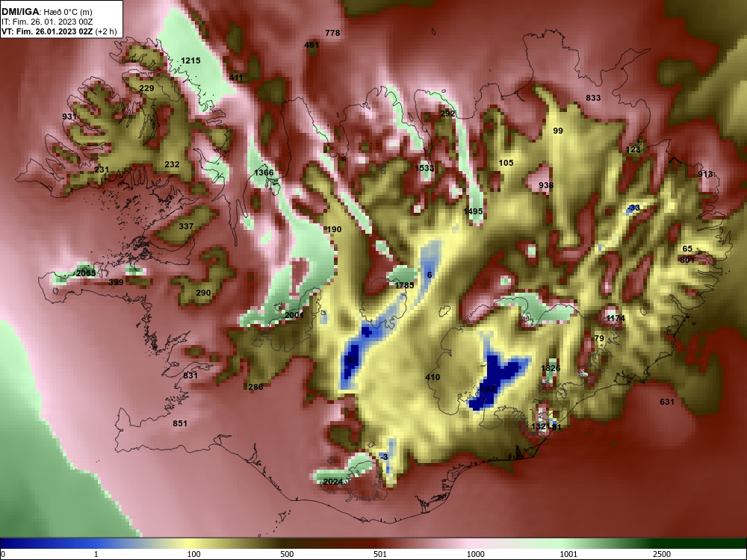This screenshot has height=560, width=747.
Task: Click the 913 value near the east coast
Action: tap(705, 174)
